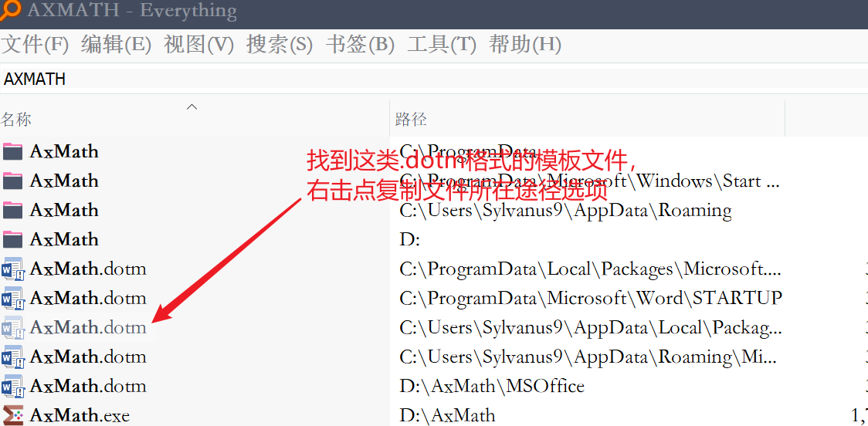Click the AxMath.exe application icon
The height and width of the screenshot is (426, 868).
tap(12, 415)
